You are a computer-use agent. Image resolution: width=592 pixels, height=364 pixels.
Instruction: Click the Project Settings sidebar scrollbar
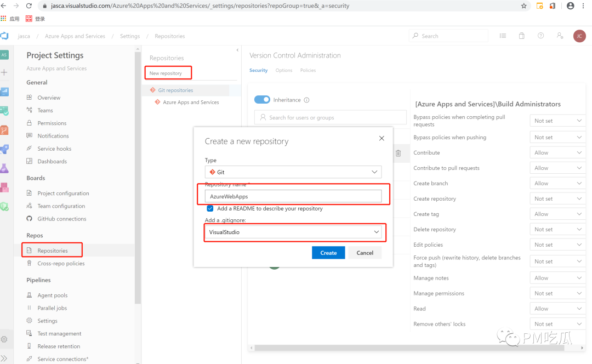coord(138,178)
